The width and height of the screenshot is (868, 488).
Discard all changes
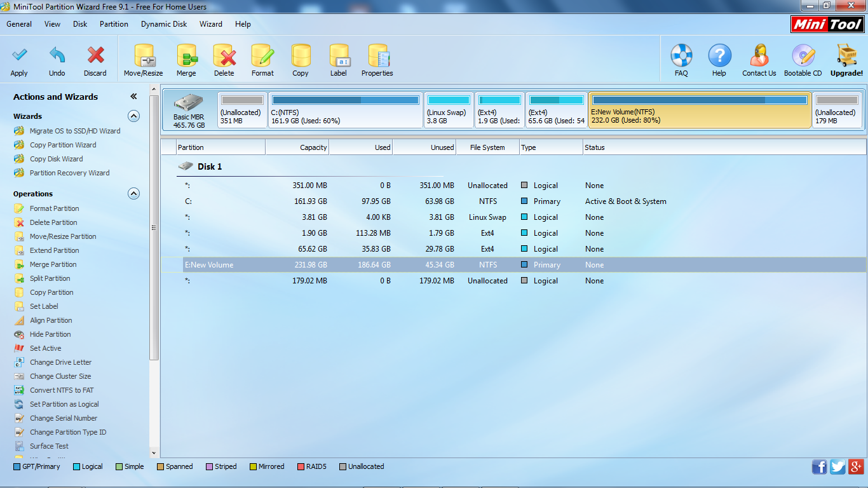(x=95, y=60)
